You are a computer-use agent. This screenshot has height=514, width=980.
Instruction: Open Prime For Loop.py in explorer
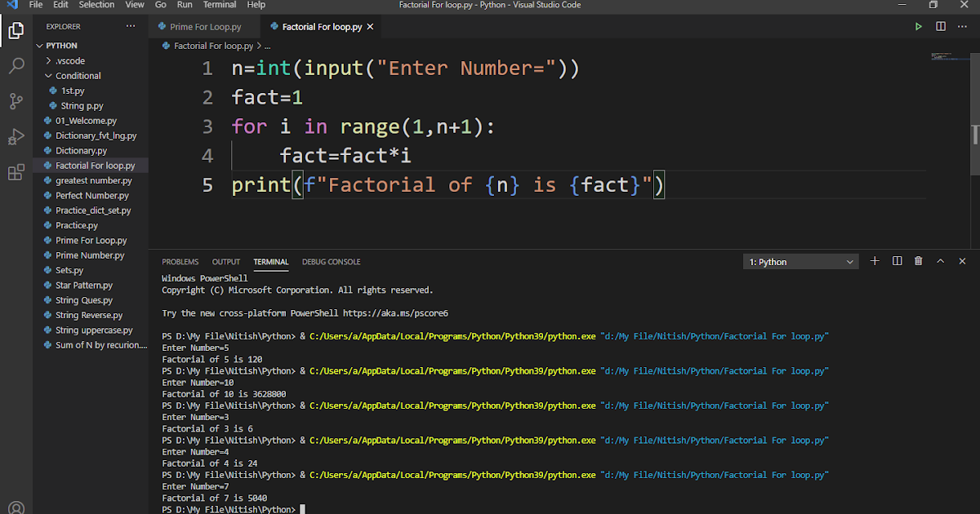[x=90, y=240]
